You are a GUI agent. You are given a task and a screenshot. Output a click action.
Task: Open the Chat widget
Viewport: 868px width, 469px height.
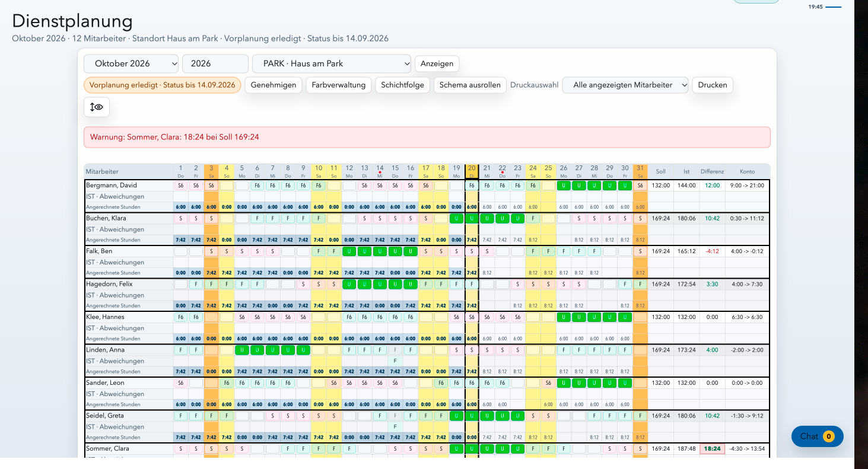tap(817, 436)
